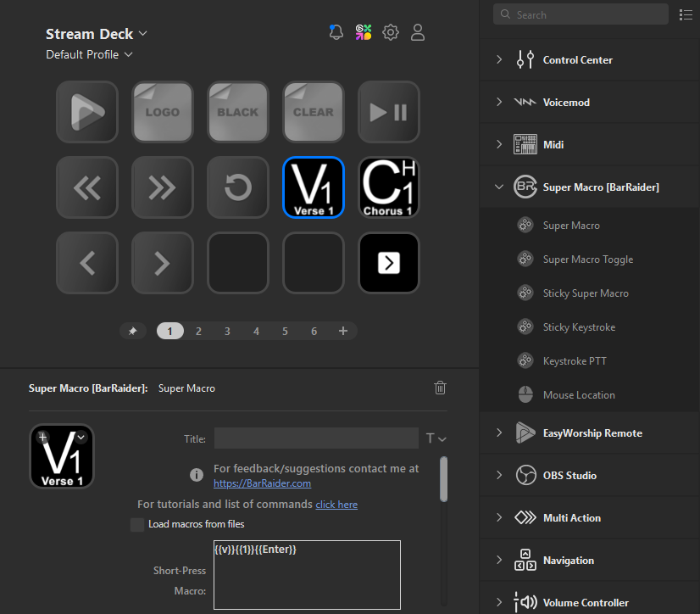Open the tutorials 'click here' link
The width and height of the screenshot is (700, 614).
pyautogui.click(x=336, y=505)
